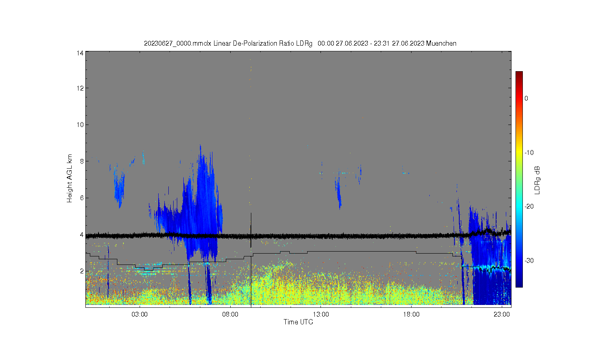Click the 2 height tick label

coord(82,271)
